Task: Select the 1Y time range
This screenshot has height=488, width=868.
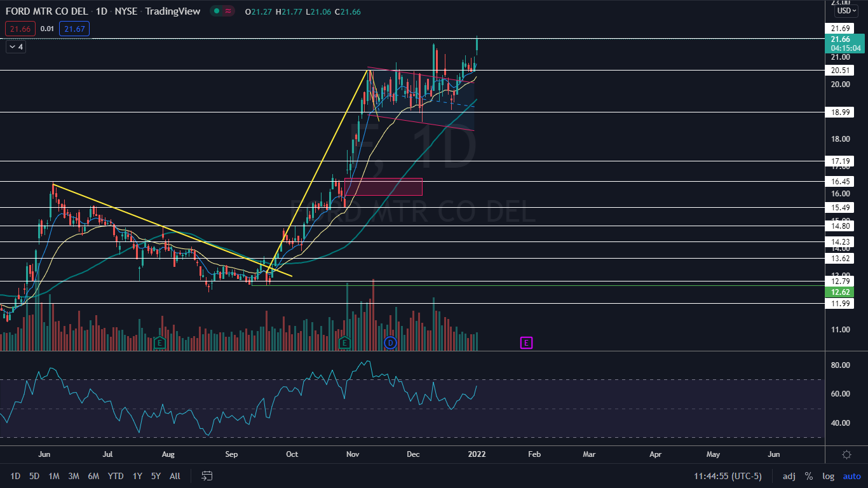Action: point(137,476)
